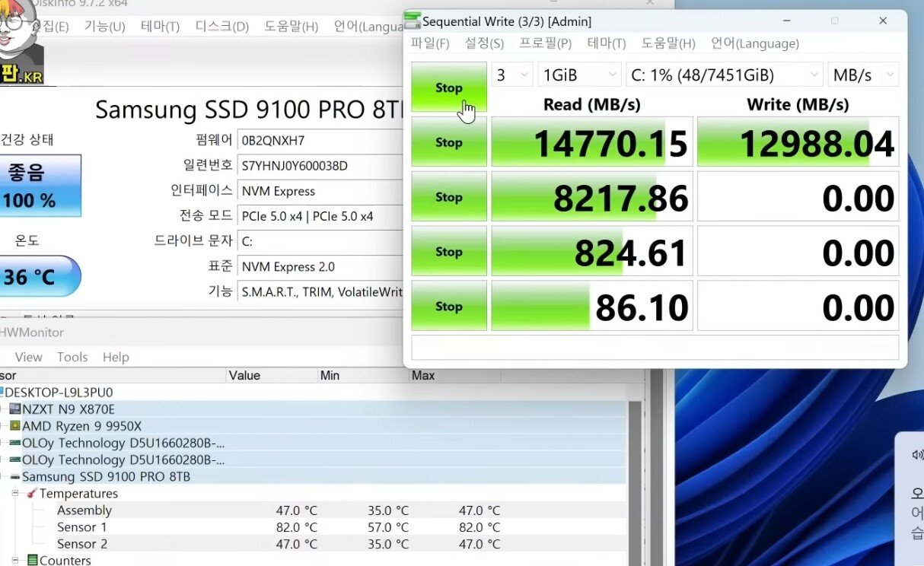Select DESKTOP-L9L3PU0 tree node

[x=59, y=393]
